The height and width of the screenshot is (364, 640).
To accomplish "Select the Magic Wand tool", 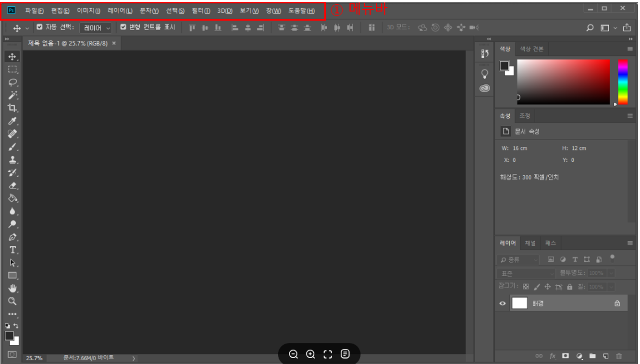I will 12,95.
